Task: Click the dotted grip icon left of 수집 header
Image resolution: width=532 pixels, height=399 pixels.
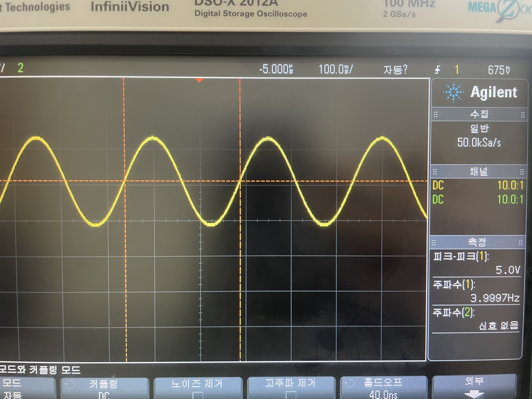Action: [436, 115]
